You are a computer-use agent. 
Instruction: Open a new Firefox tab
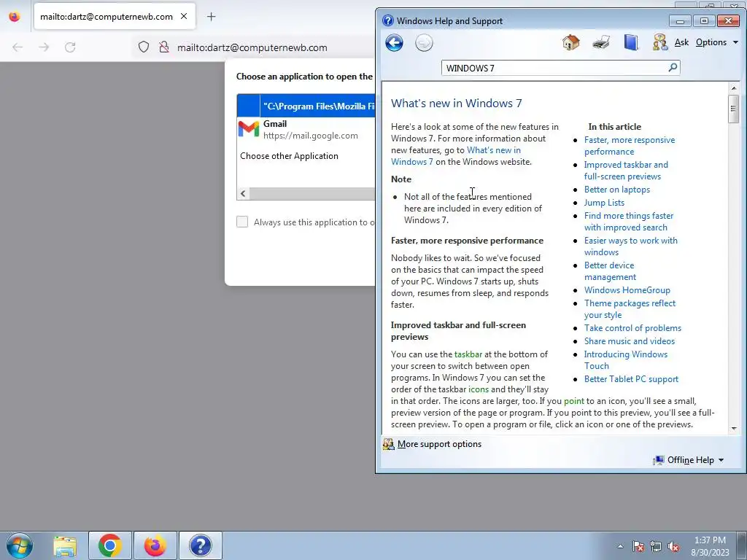click(x=211, y=17)
